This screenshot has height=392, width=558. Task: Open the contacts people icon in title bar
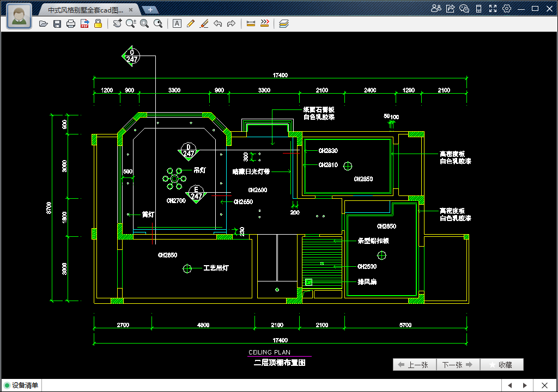point(436,9)
